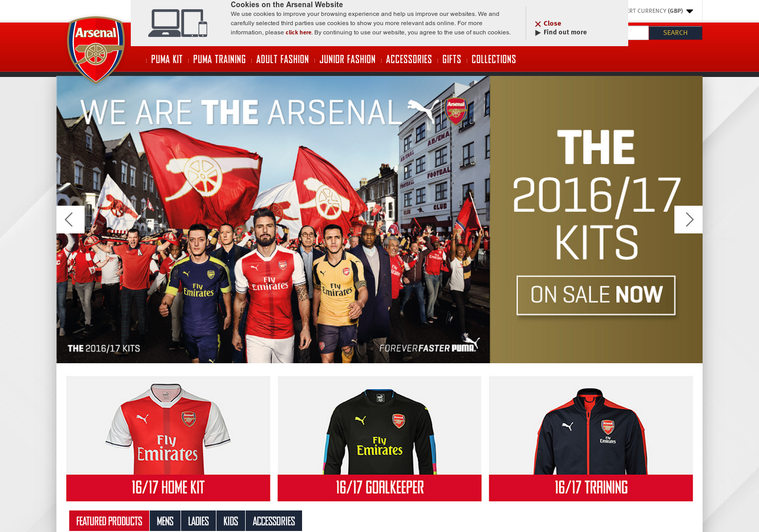Open the 16/17 Home Kit tile
759x532 pixels.
(x=168, y=439)
